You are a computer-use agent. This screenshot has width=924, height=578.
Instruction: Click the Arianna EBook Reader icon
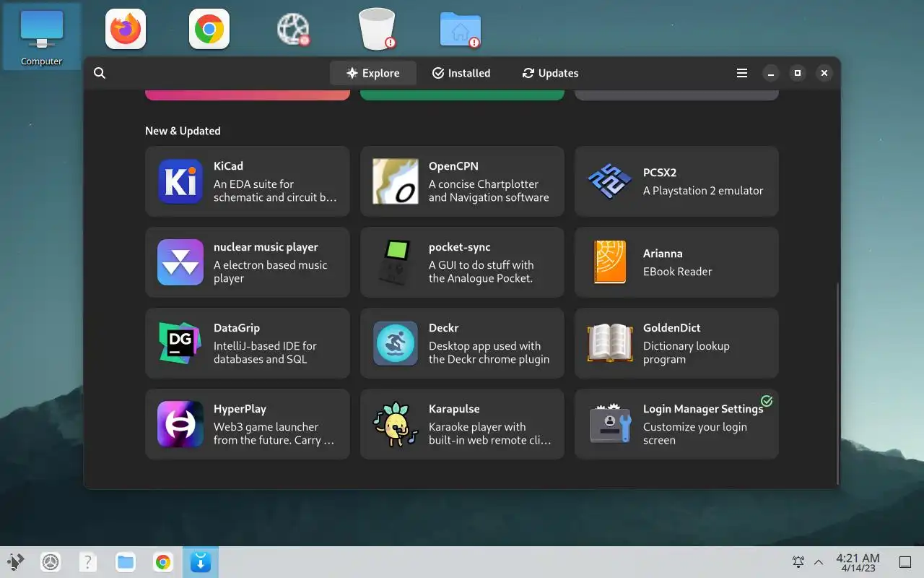[609, 262]
